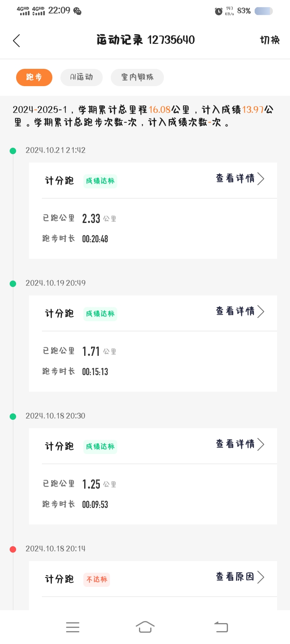Select the 跑步 tab
Image resolution: width=290 pixels, height=644 pixels.
pyautogui.click(x=34, y=77)
